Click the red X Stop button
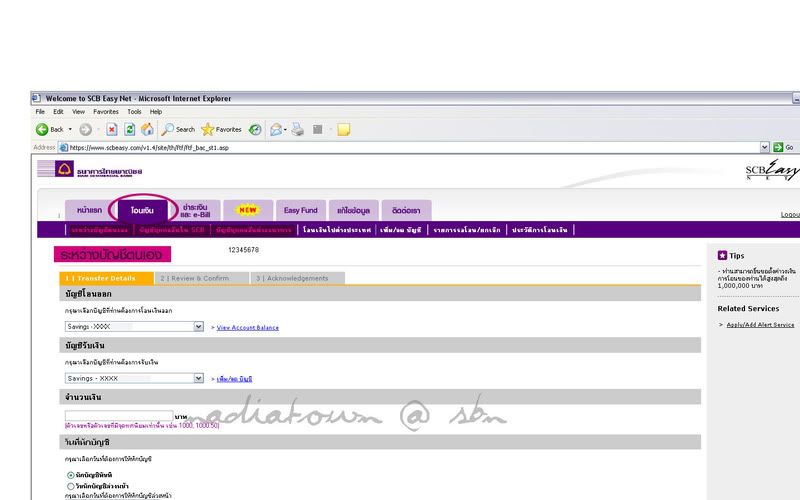Image resolution: width=800 pixels, height=500 pixels. [112, 130]
